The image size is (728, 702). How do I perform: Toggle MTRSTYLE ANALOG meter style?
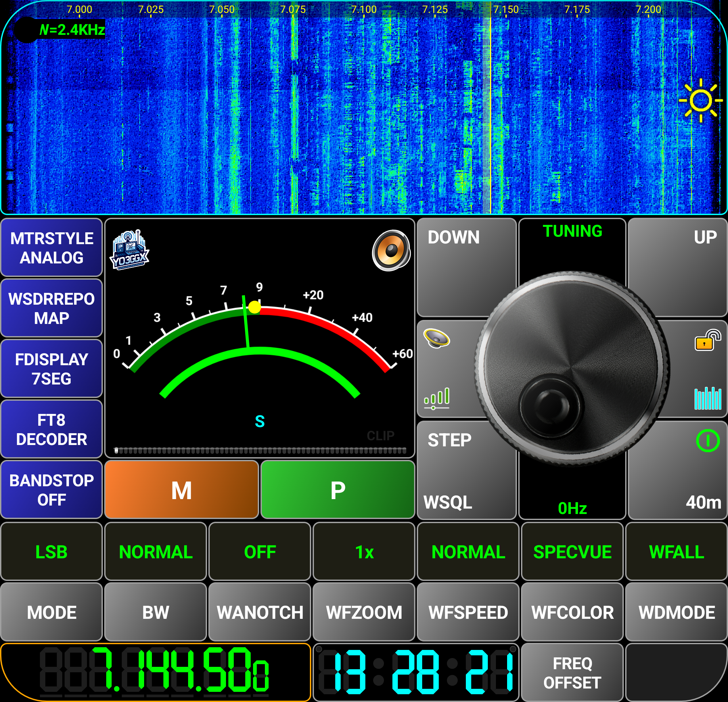tap(52, 248)
